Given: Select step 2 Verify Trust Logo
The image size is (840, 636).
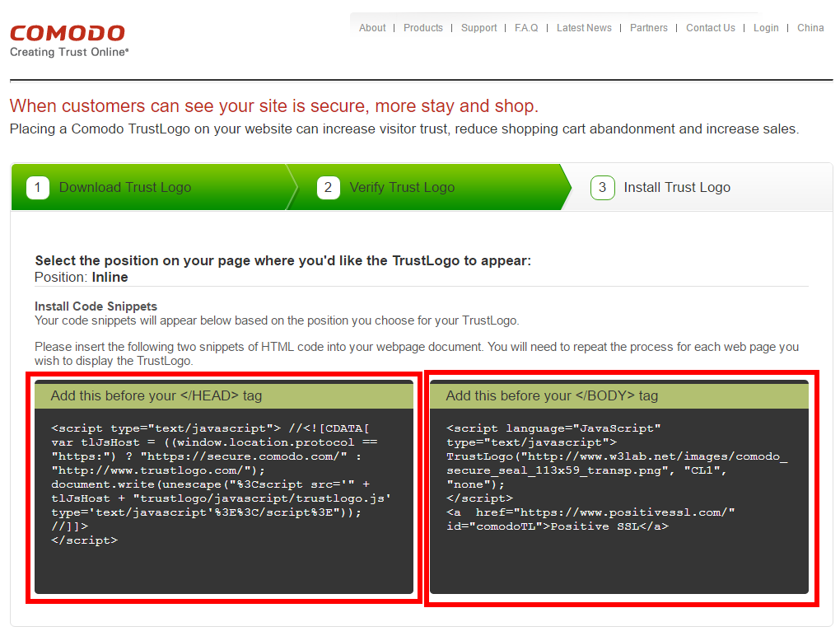Looking at the screenshot, I should click(402, 188).
